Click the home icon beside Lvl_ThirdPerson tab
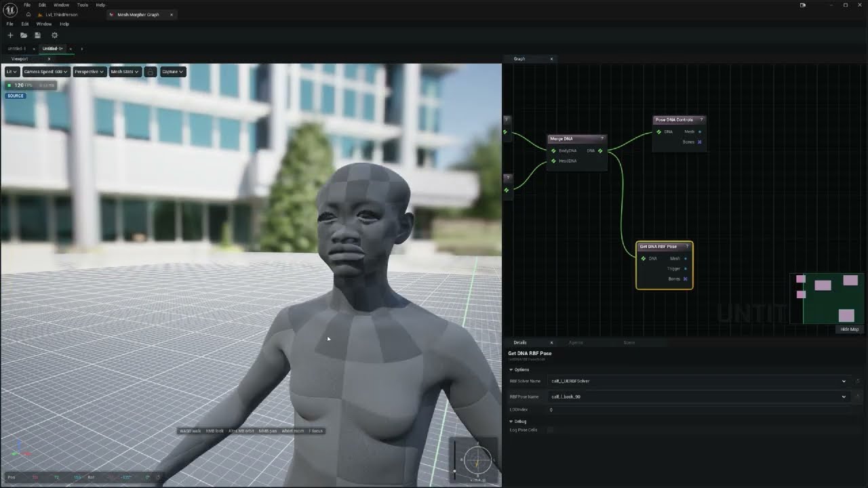 (x=28, y=14)
